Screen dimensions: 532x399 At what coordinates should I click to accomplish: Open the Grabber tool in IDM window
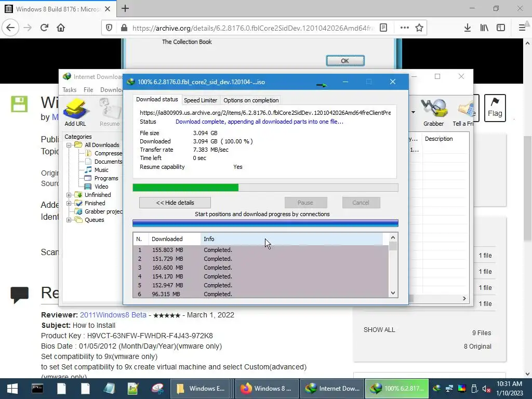433,112
